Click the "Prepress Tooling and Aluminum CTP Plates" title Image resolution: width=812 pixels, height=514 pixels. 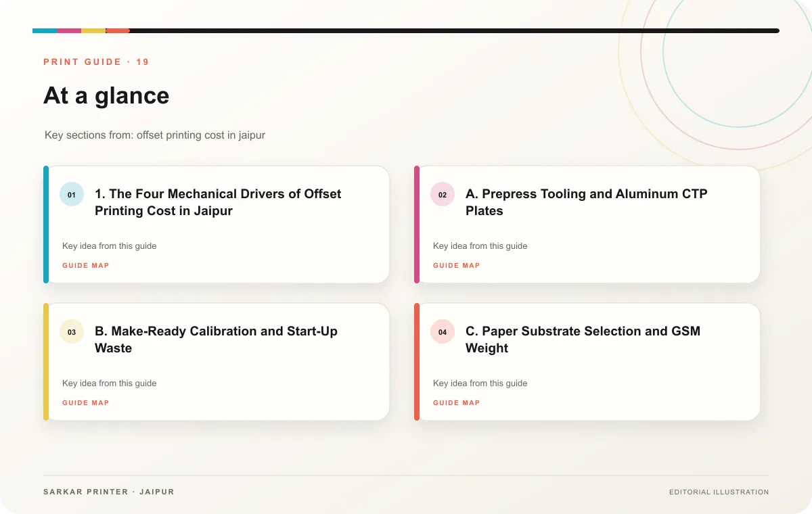point(587,202)
